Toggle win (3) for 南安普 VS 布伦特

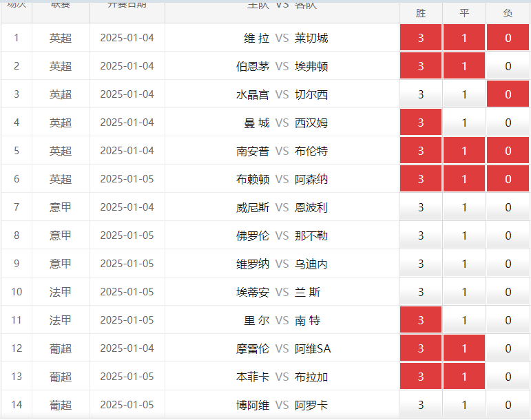point(421,151)
